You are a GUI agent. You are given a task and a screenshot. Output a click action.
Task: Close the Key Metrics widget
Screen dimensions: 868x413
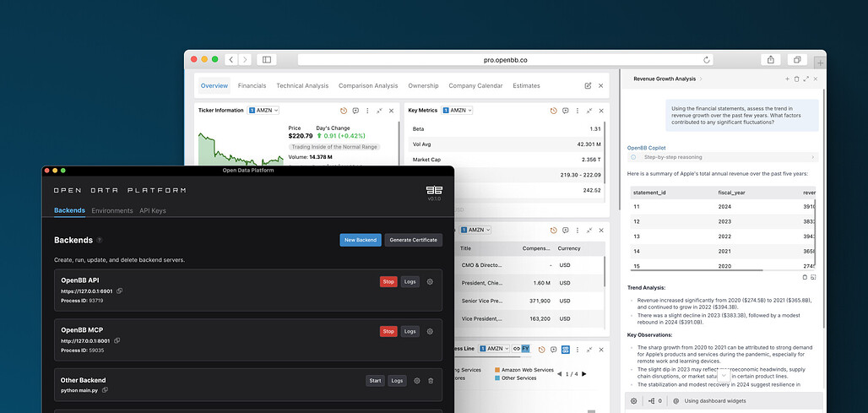tap(601, 111)
